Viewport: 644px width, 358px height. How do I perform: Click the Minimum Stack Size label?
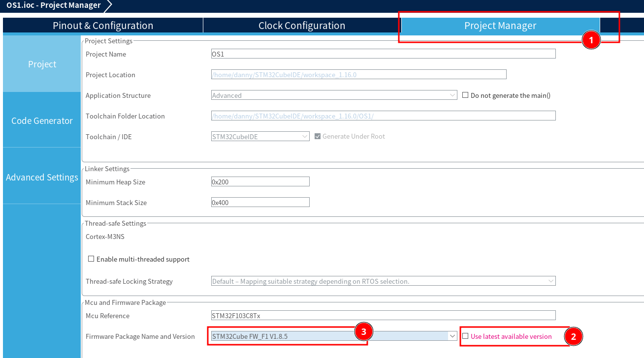pos(116,203)
